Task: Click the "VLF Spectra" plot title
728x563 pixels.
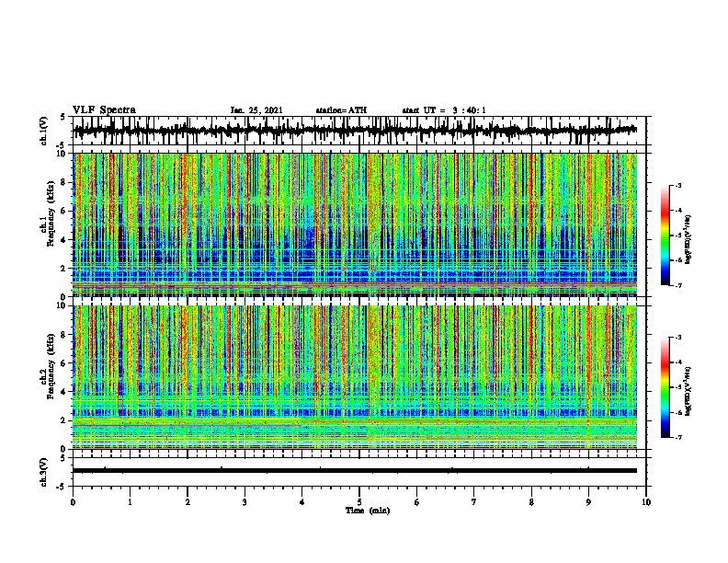Action: (x=104, y=110)
